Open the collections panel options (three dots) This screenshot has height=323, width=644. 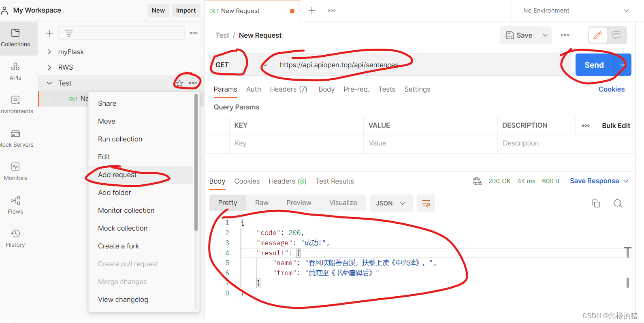[x=194, y=33]
